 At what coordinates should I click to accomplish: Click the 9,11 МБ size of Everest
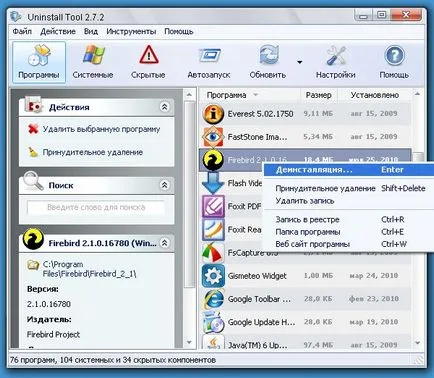(x=318, y=114)
